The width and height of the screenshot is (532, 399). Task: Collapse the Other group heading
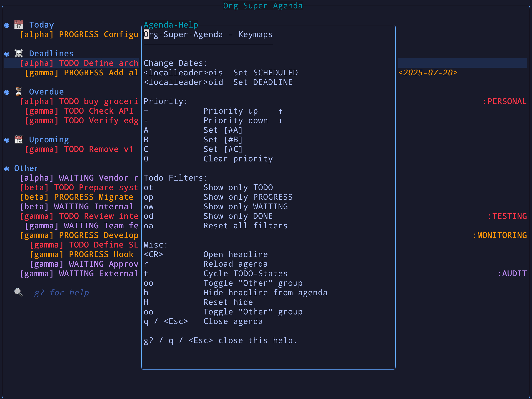26,168
